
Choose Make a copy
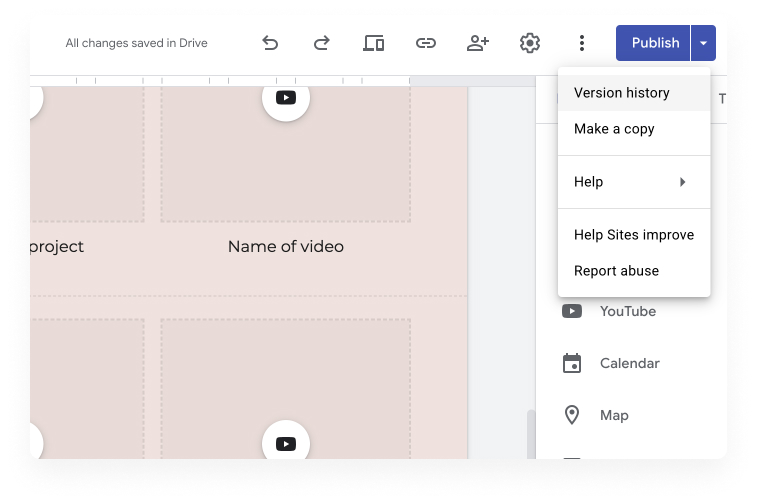click(x=634, y=129)
